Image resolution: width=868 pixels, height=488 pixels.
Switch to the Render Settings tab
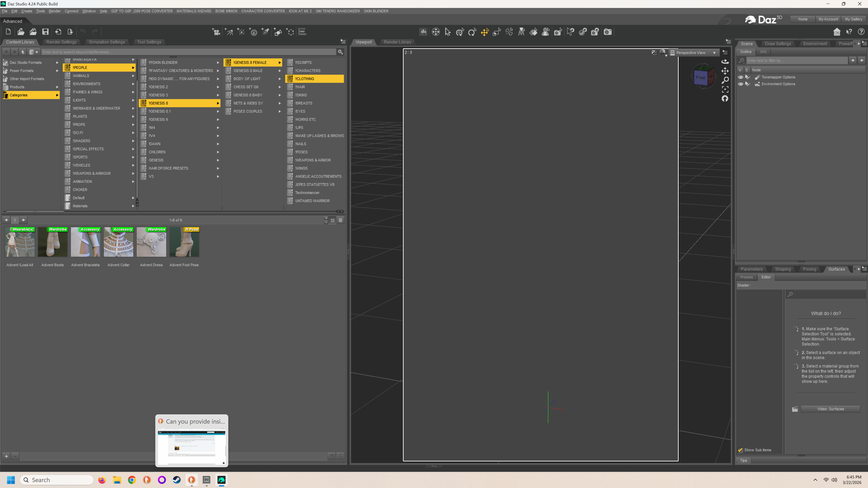point(61,42)
